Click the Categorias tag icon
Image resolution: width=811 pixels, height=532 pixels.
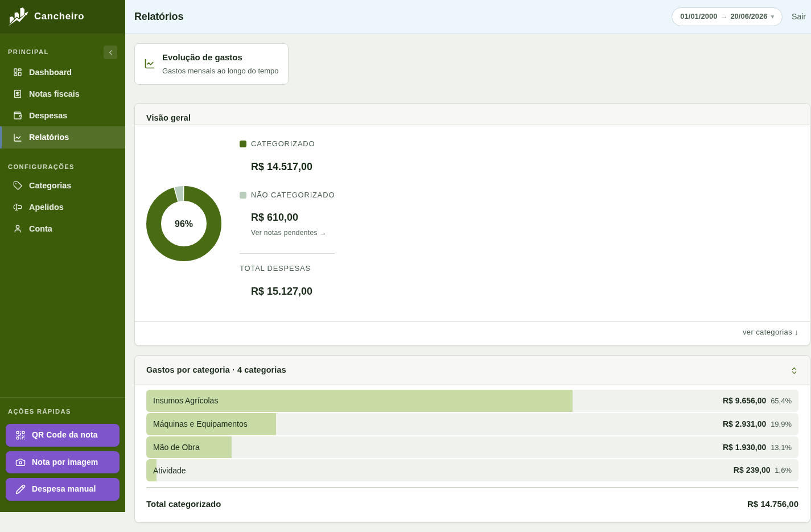18,185
